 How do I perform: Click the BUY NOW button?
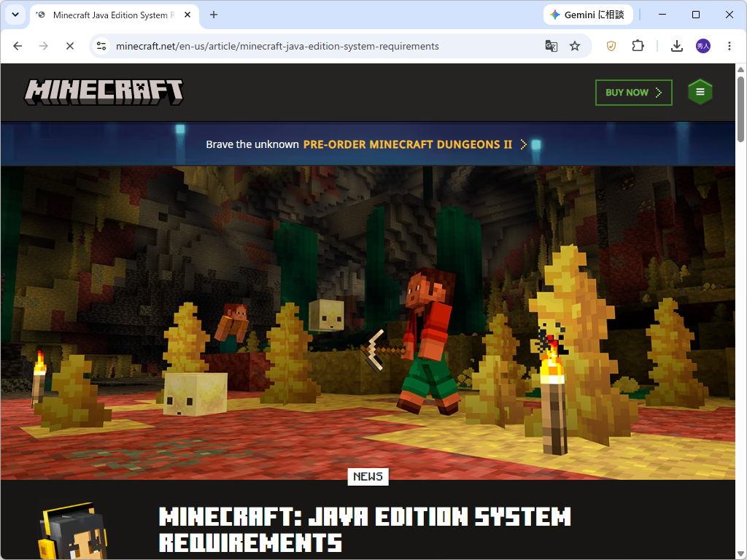click(x=634, y=93)
